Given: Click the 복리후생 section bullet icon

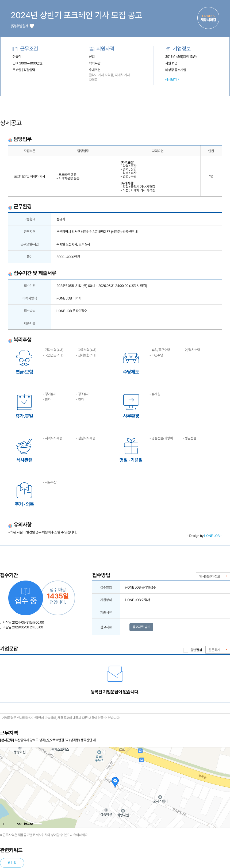Looking at the screenshot, I should 10,341.
